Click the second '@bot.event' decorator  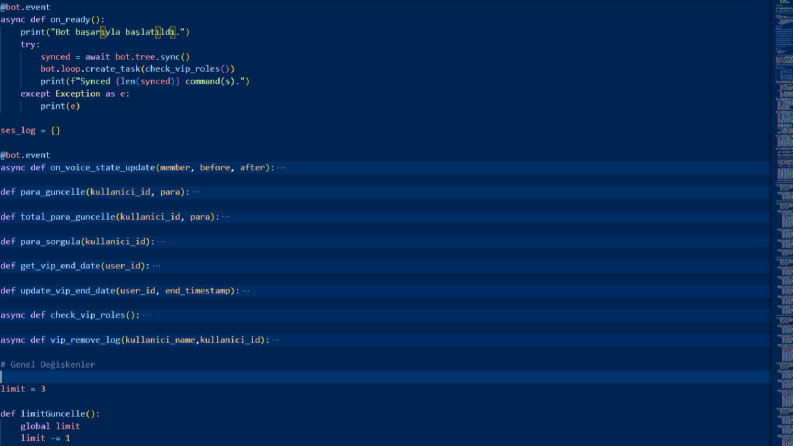tap(25, 155)
